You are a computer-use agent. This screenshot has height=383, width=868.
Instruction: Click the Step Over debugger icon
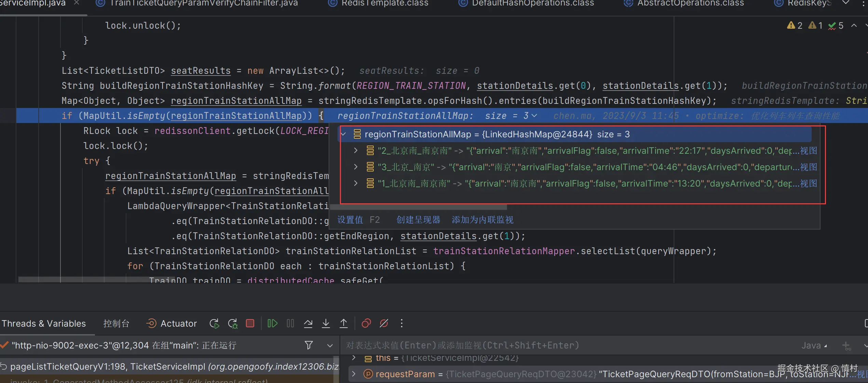click(308, 323)
